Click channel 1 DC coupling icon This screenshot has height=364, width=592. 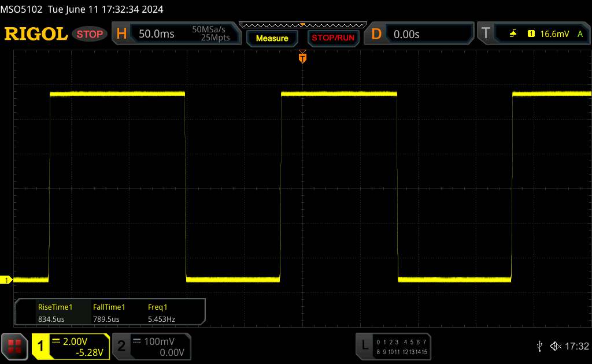(x=56, y=341)
